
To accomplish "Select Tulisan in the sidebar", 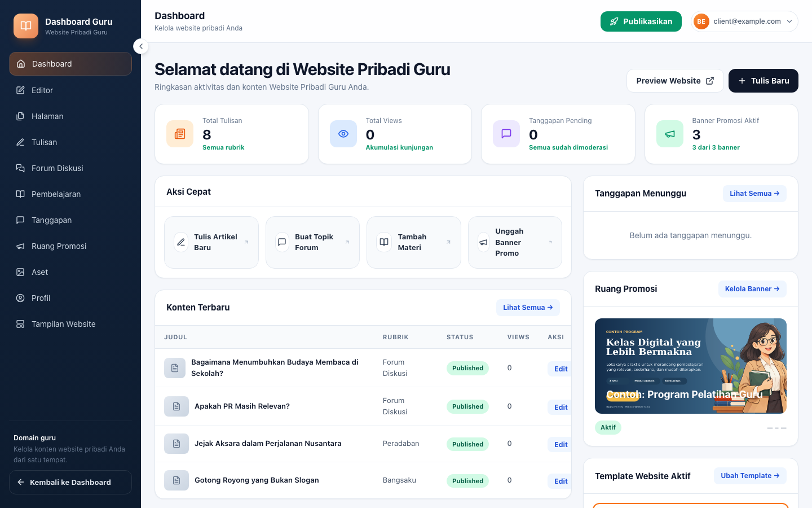I will 70,142.
